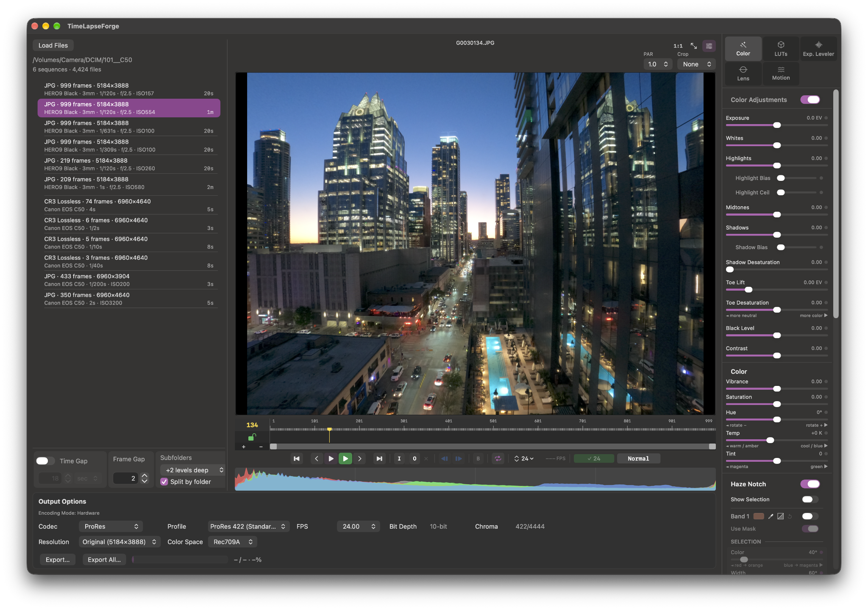Viewport: 868px width, 610px height.
Task: Toggle loop playback icon
Action: click(498, 458)
